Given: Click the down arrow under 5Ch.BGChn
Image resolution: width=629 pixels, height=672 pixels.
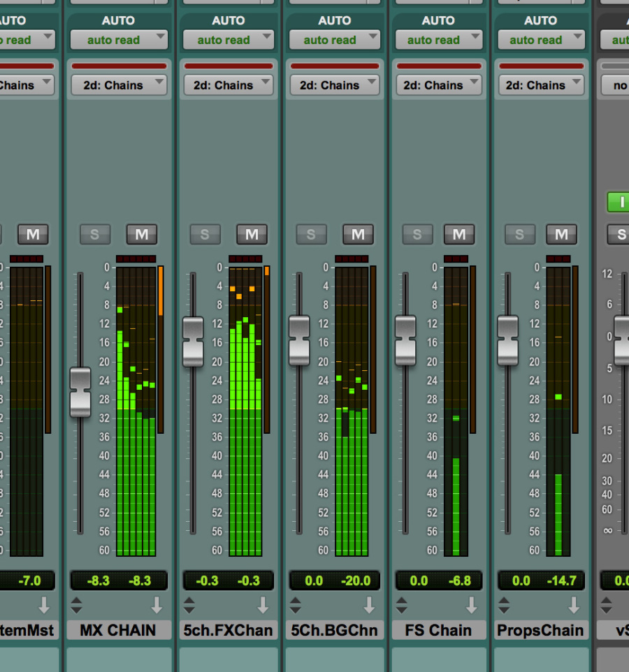Looking at the screenshot, I should tap(369, 604).
